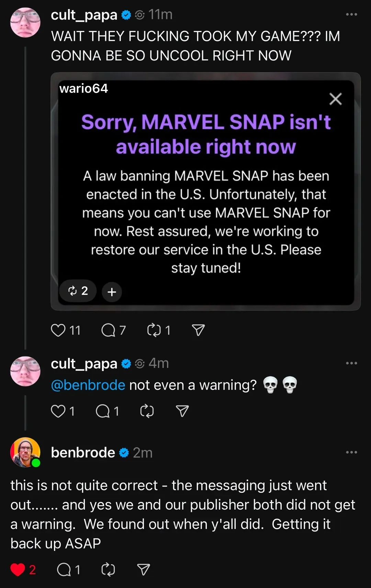
Task: Repost benbrode's reply
Action: click(108, 569)
